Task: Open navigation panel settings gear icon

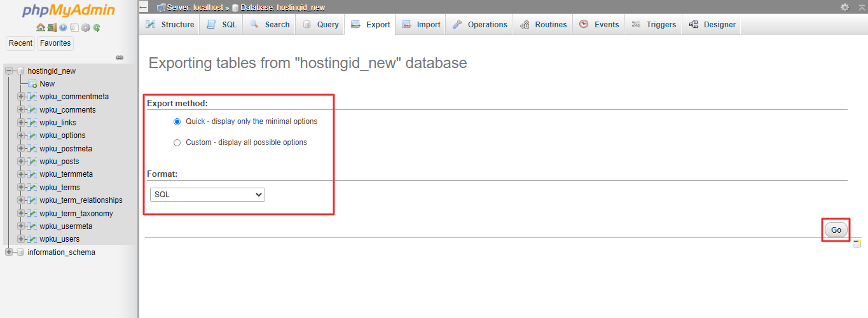Action: tap(86, 27)
